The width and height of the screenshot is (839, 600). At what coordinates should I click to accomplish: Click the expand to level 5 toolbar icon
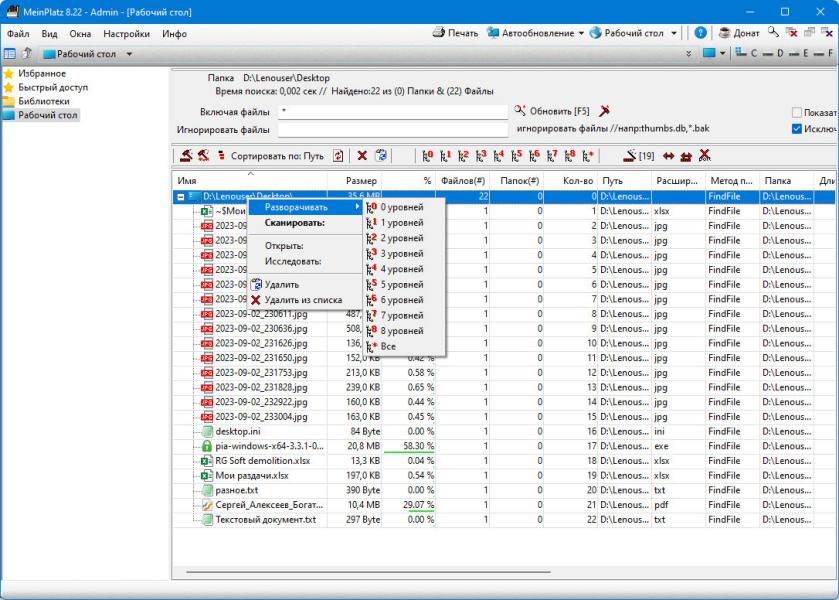tap(516, 156)
